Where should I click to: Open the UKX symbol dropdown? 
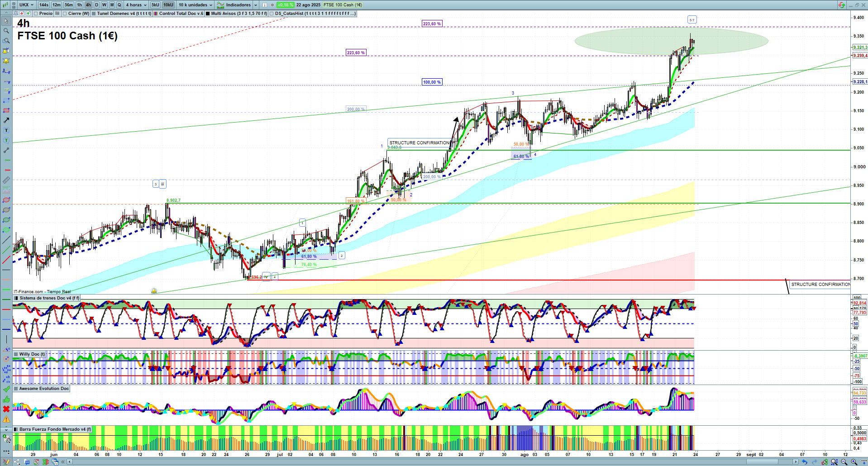click(x=27, y=5)
